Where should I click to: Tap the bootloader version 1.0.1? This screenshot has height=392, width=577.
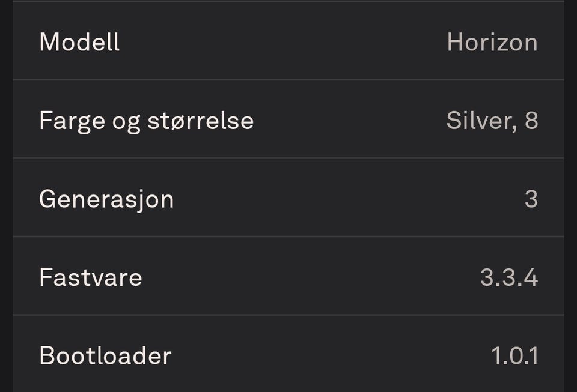click(x=515, y=355)
